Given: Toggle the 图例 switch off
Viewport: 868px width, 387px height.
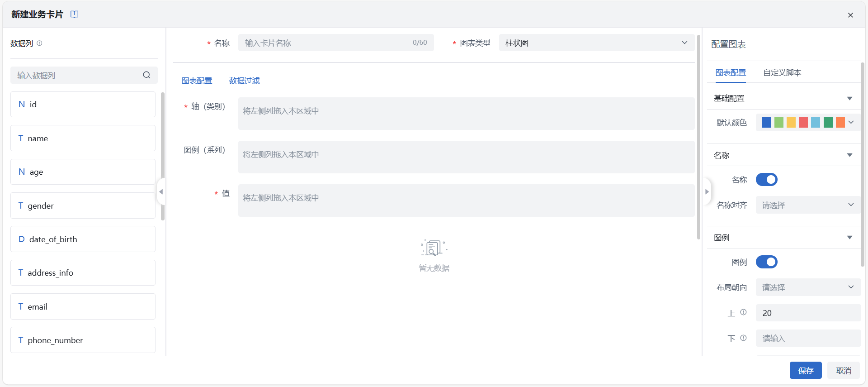Looking at the screenshot, I should pos(767,262).
